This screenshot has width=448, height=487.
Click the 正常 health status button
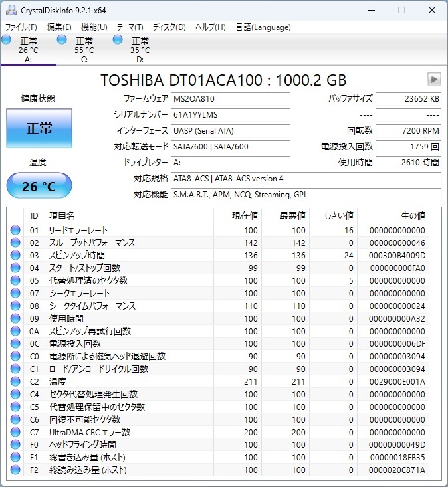coord(39,128)
